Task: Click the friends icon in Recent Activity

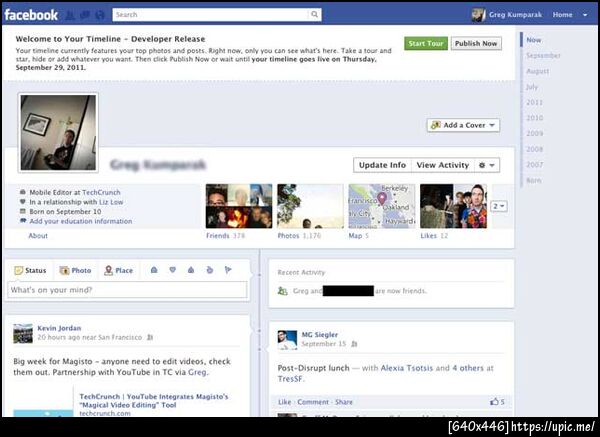Action: (x=282, y=291)
